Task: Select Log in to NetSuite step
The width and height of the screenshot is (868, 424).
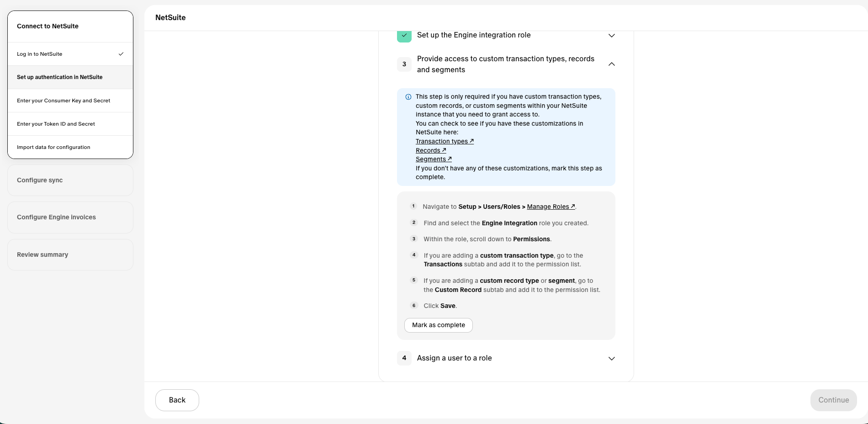Action: [70, 54]
